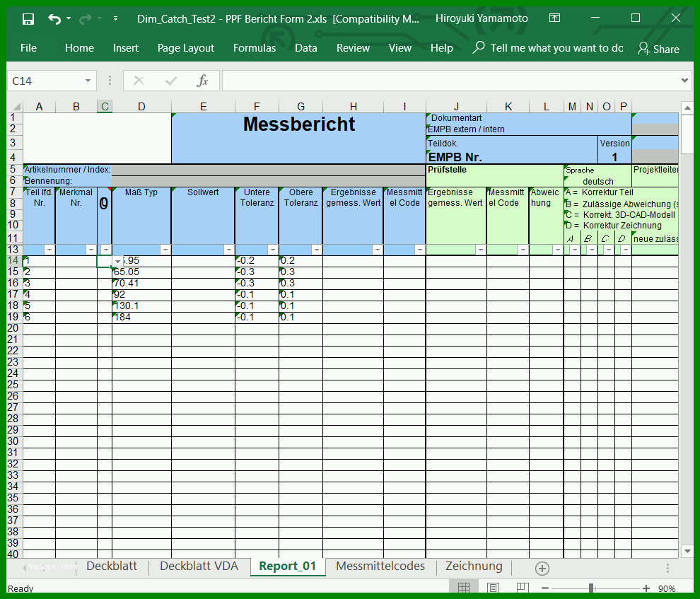Switch to the Zeichnung sheet tab
This screenshot has width=700, height=599.
474,566
